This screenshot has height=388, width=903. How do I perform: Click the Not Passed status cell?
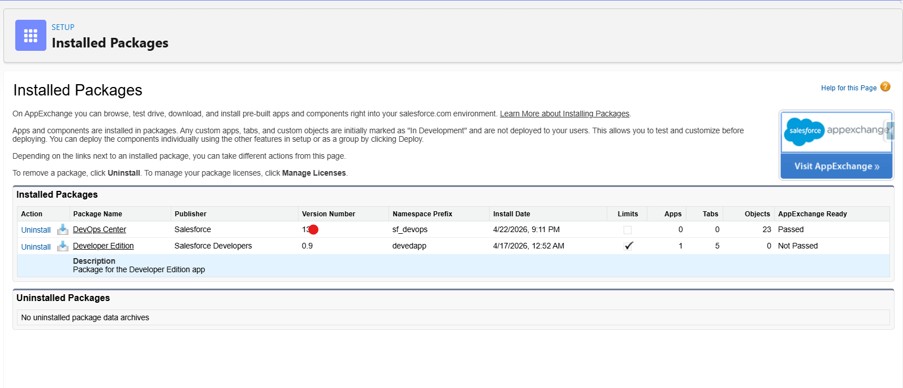tap(798, 246)
